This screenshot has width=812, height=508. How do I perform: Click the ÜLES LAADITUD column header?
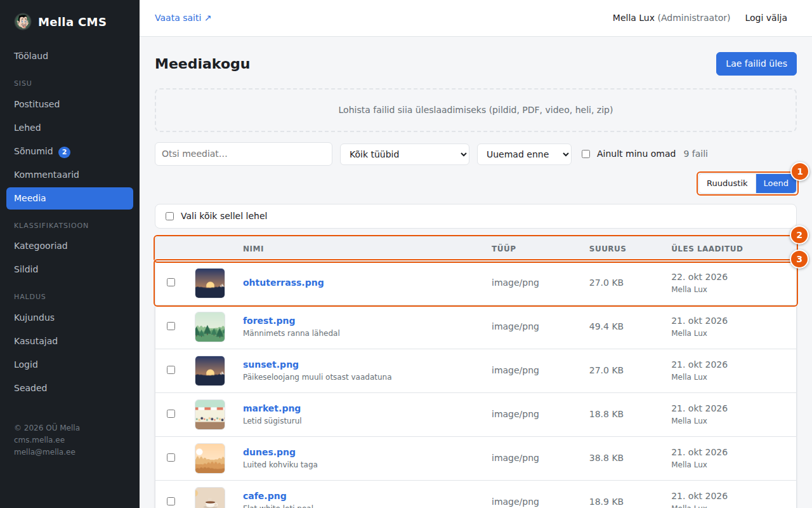click(707, 249)
